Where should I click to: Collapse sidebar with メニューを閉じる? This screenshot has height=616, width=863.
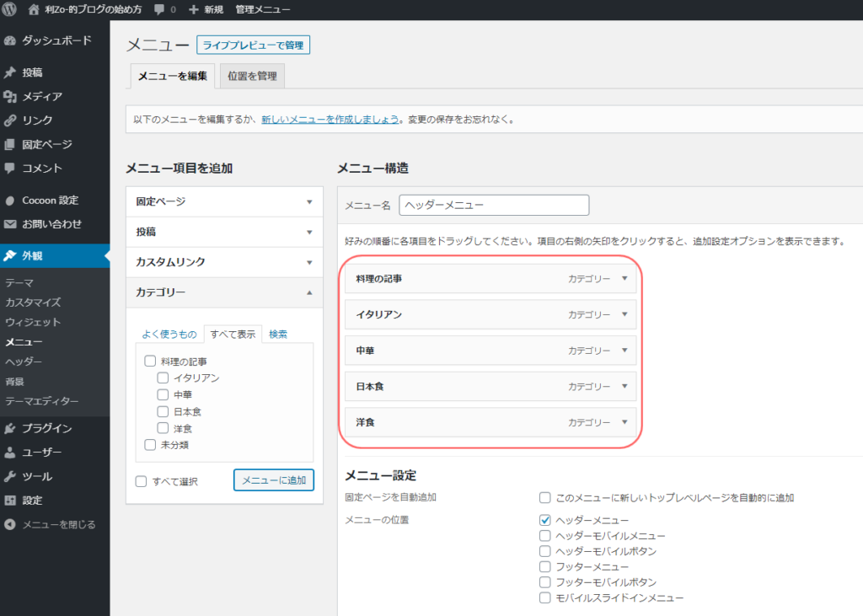coord(57,524)
